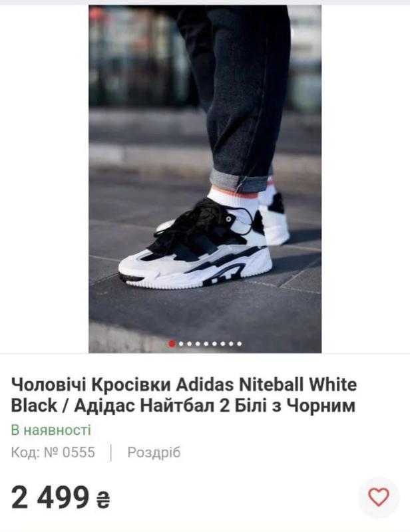Jump to seventh photo via carousel dot
Viewport: 410px width, 532px height.
tap(223, 344)
